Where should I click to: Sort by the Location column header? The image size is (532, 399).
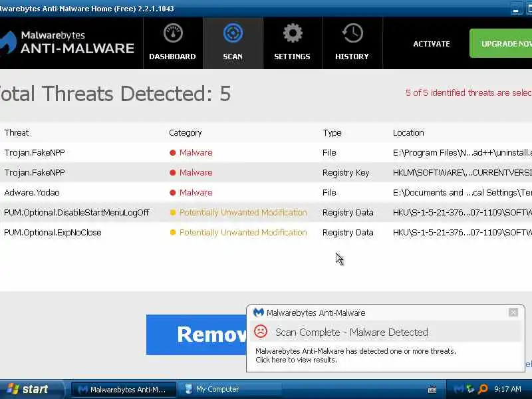408,132
